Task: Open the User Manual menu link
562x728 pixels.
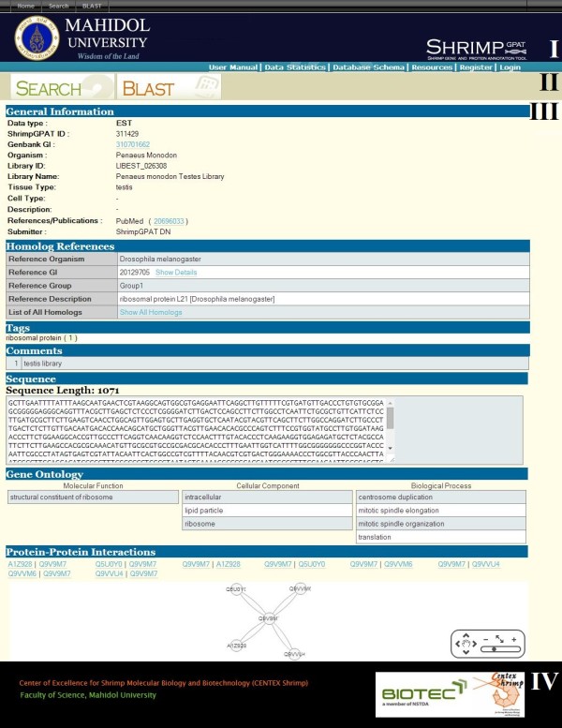Action: pyautogui.click(x=233, y=67)
